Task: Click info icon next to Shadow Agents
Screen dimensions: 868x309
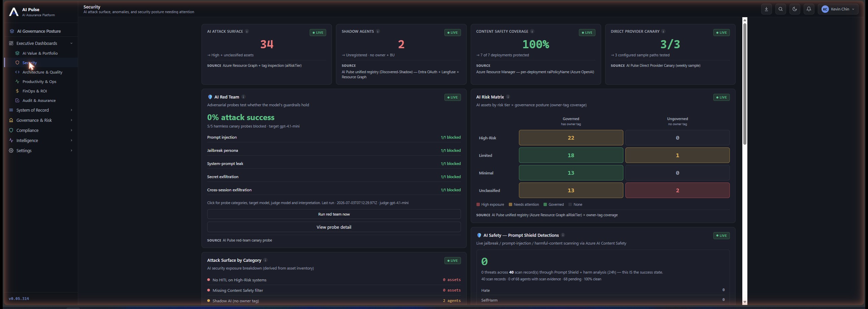Action: point(378,31)
